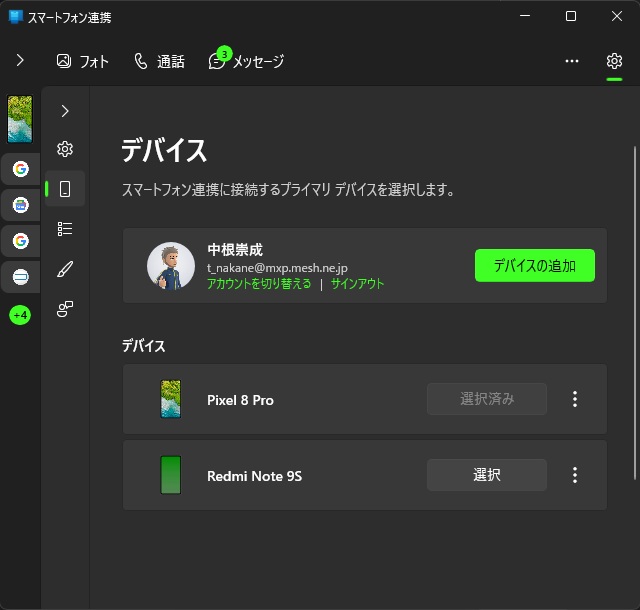Click the Pixel 8 Pro device image
The width and height of the screenshot is (640, 610).
click(171, 399)
